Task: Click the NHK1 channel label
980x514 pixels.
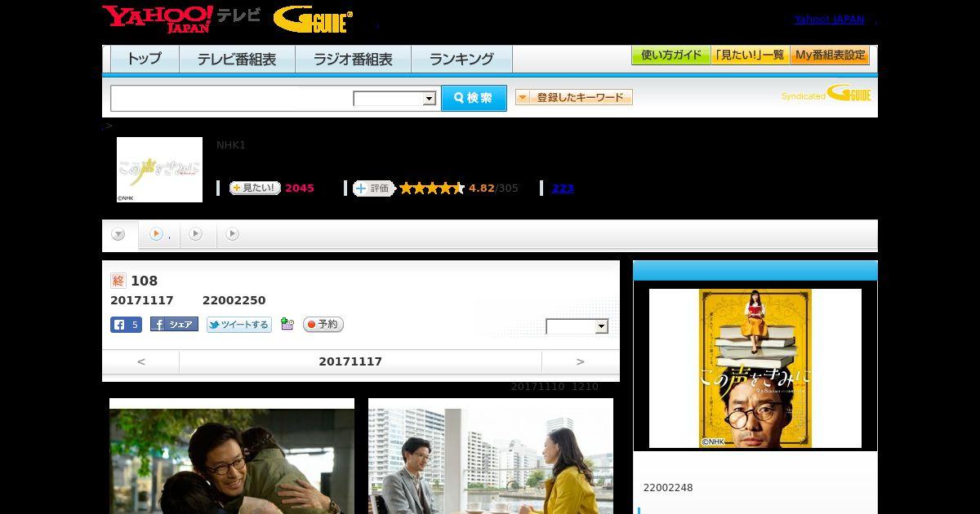Action: (x=231, y=145)
